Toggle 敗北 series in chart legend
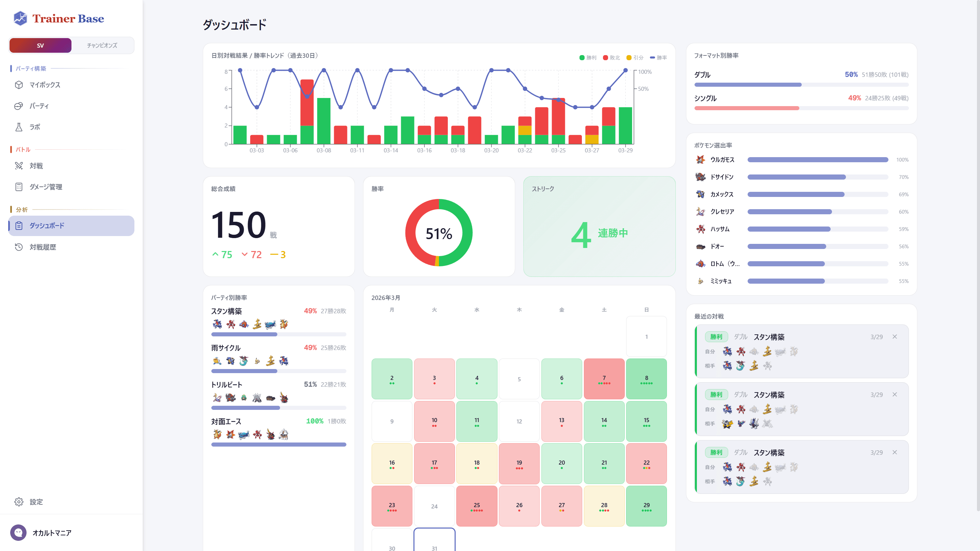 click(611, 58)
